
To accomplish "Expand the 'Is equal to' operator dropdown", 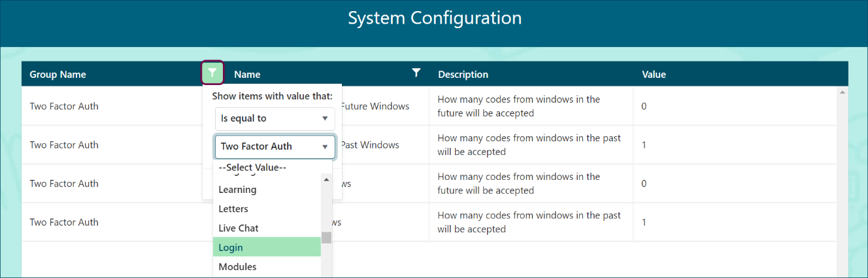I will pyautogui.click(x=275, y=118).
